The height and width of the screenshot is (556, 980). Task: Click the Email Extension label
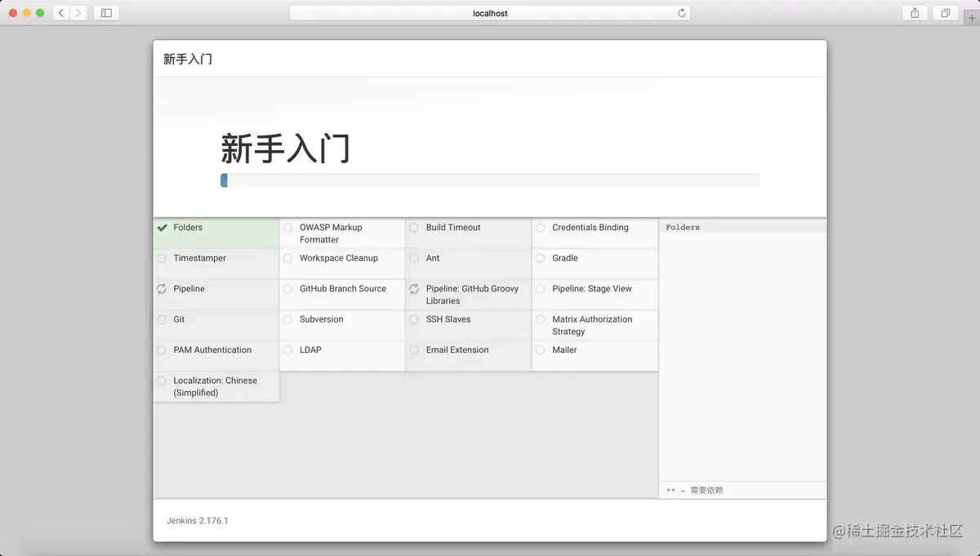[x=457, y=350]
